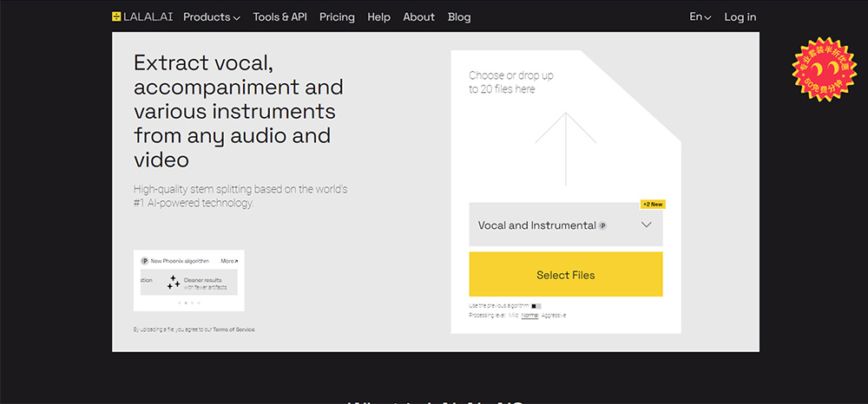Viewport: 868px width, 404px height.
Task: Select Mild processing level
Action: pos(513,316)
